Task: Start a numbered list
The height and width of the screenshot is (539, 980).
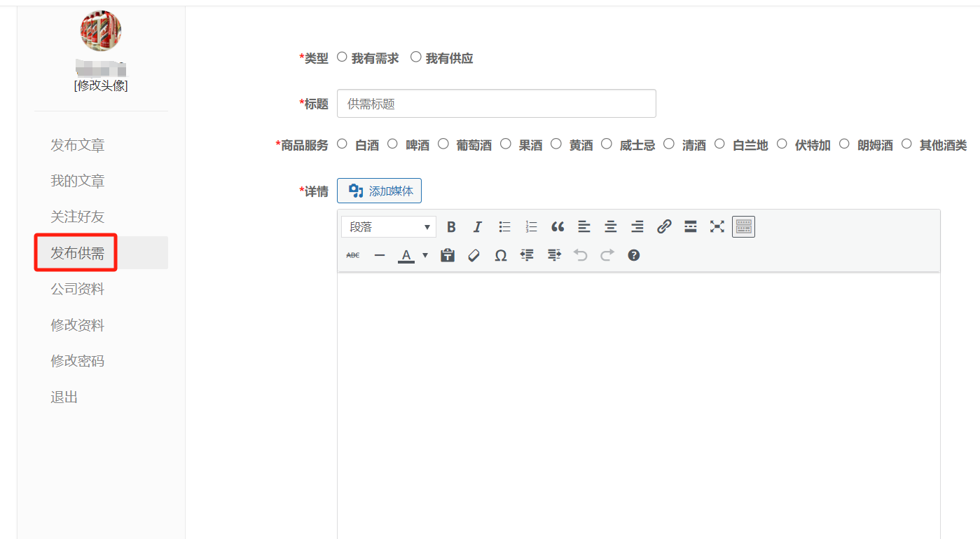Action: [531, 227]
